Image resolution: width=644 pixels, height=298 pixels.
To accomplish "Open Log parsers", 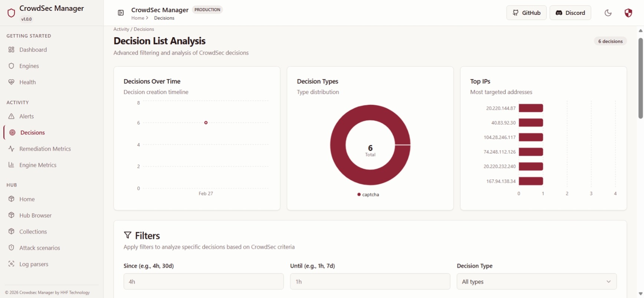I will (34, 264).
